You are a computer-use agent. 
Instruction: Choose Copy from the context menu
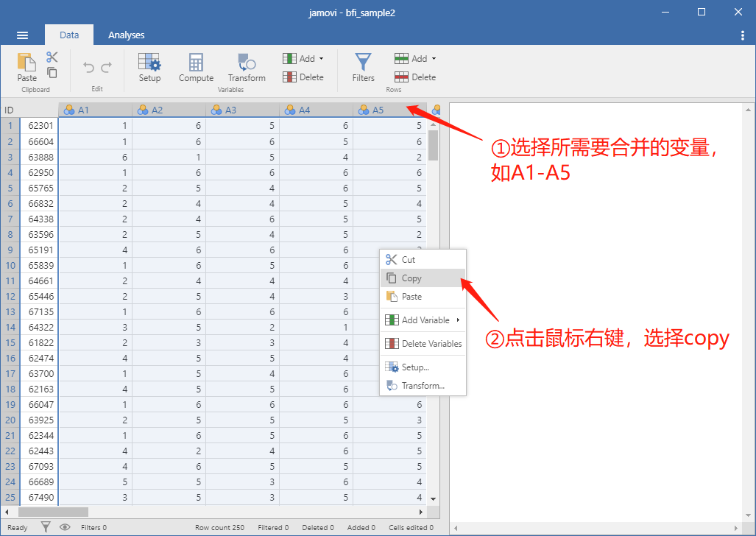(423, 278)
